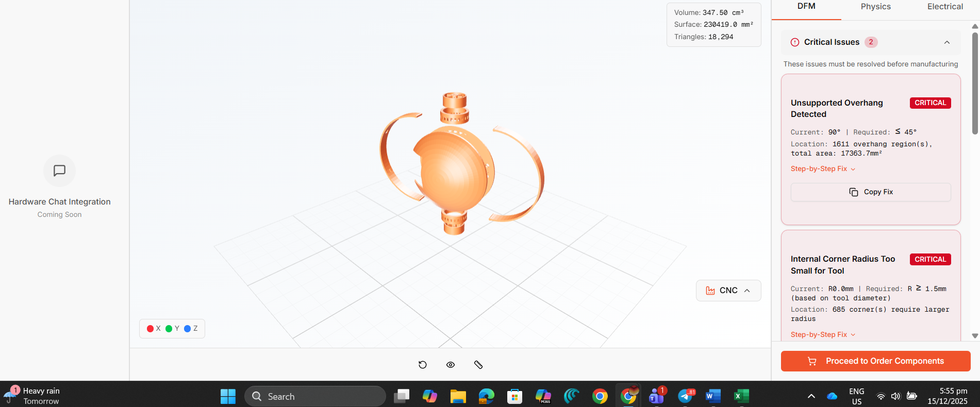Collapse the Critical Issues section
Viewport: 980px width, 407px height.
pos(946,42)
